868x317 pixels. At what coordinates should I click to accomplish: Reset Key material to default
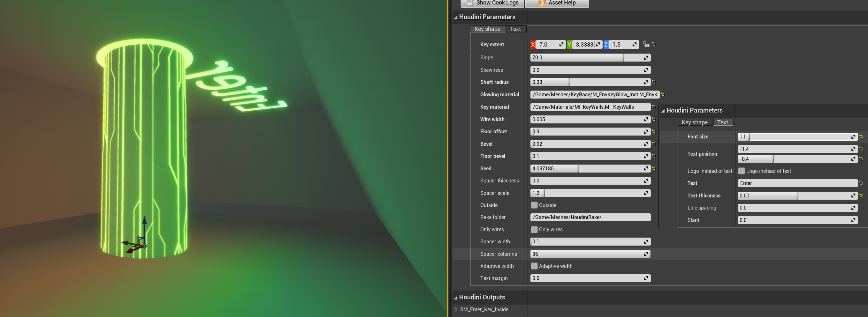654,107
